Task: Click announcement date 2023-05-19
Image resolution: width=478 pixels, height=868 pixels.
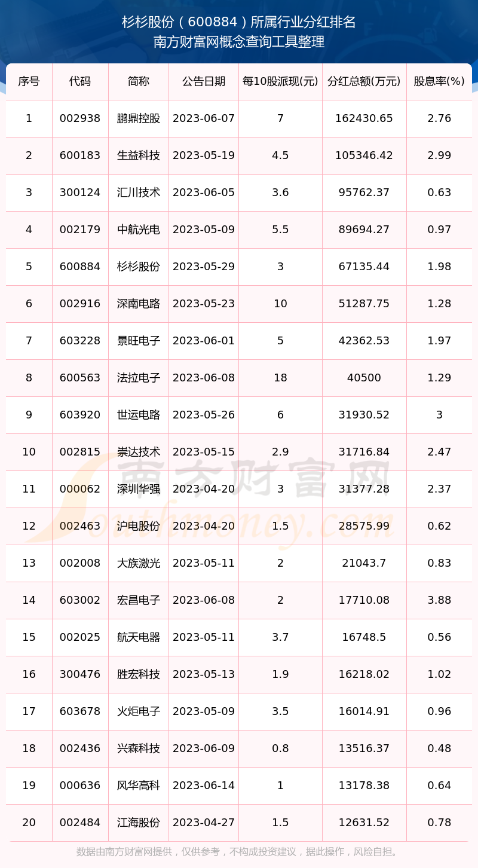Action: pos(204,155)
